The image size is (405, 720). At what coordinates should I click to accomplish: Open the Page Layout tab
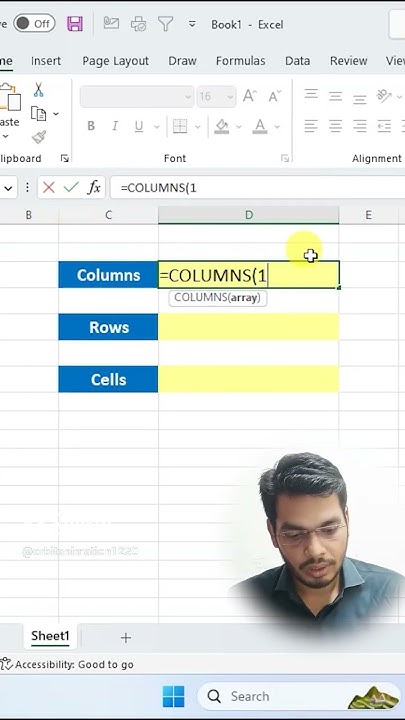[x=115, y=61]
